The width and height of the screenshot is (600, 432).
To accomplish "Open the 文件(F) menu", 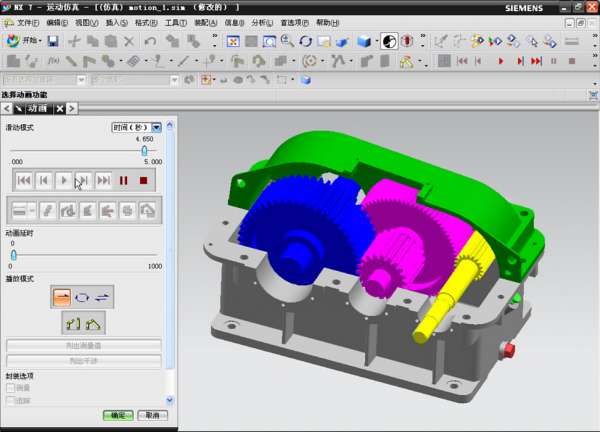I will click(28, 23).
